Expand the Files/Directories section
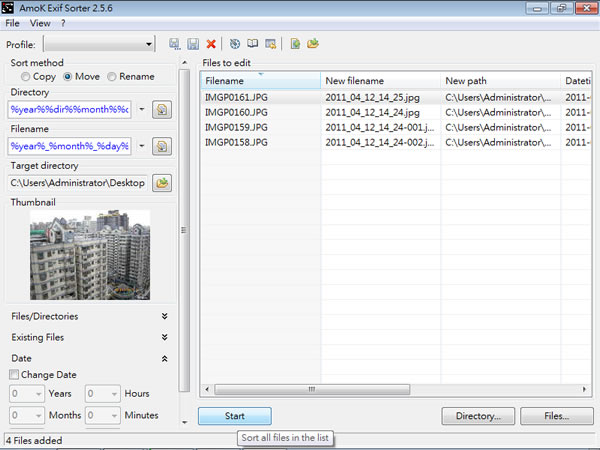Image resolution: width=600 pixels, height=450 pixels. 164,316
